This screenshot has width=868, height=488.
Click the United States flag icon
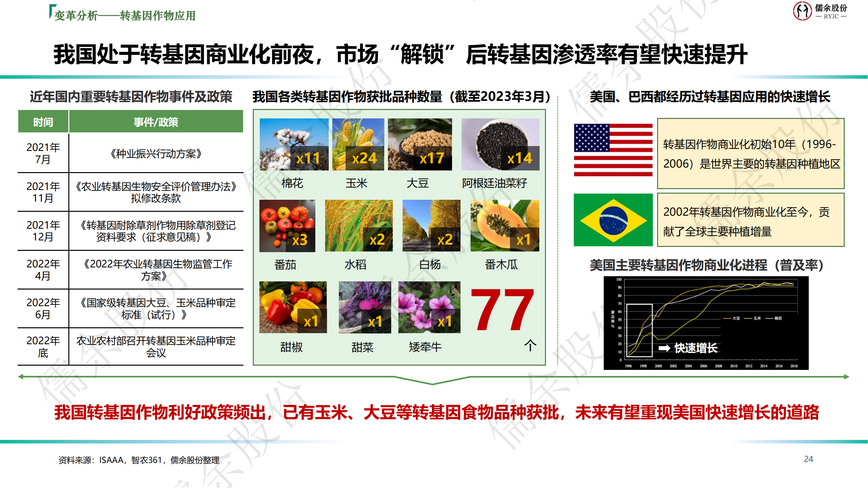point(613,150)
